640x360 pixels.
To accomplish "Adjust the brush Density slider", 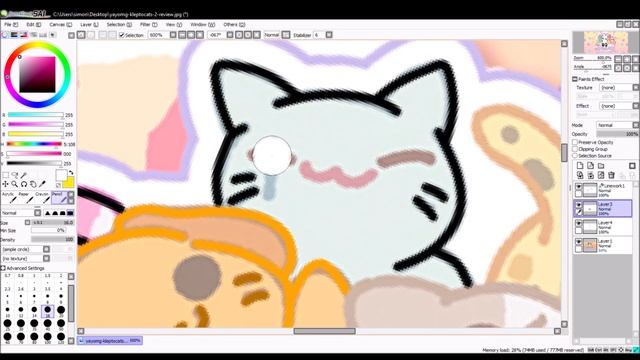I will click(x=52, y=240).
